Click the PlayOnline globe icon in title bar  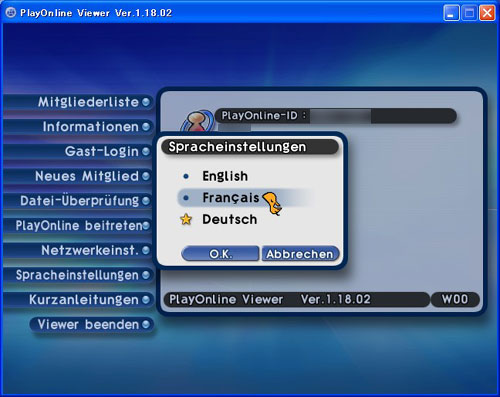point(11,13)
